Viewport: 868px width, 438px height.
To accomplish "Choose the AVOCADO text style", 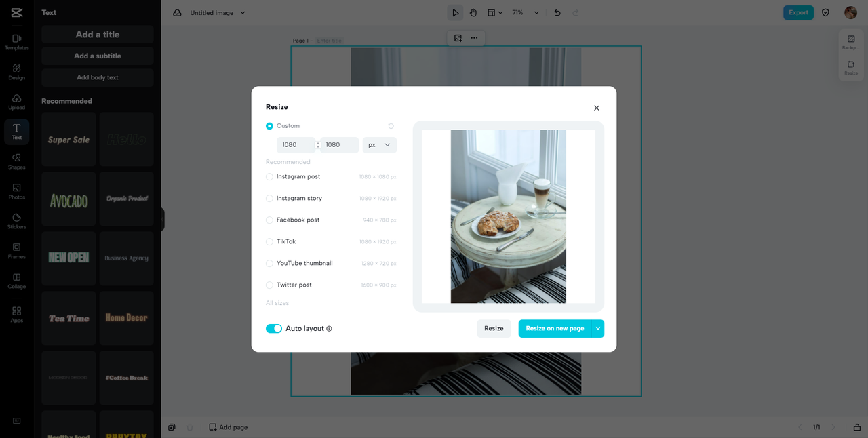I will pos(68,199).
